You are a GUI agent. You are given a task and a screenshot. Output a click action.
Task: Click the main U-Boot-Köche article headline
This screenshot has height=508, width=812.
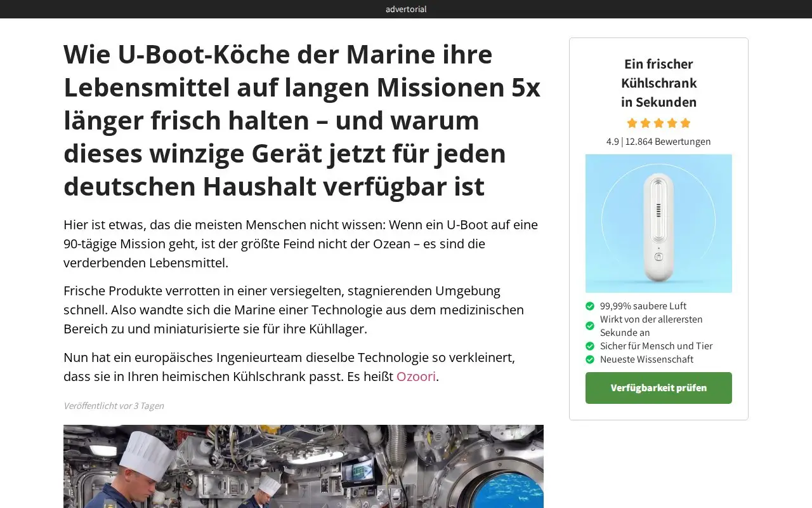pyautogui.click(x=303, y=121)
